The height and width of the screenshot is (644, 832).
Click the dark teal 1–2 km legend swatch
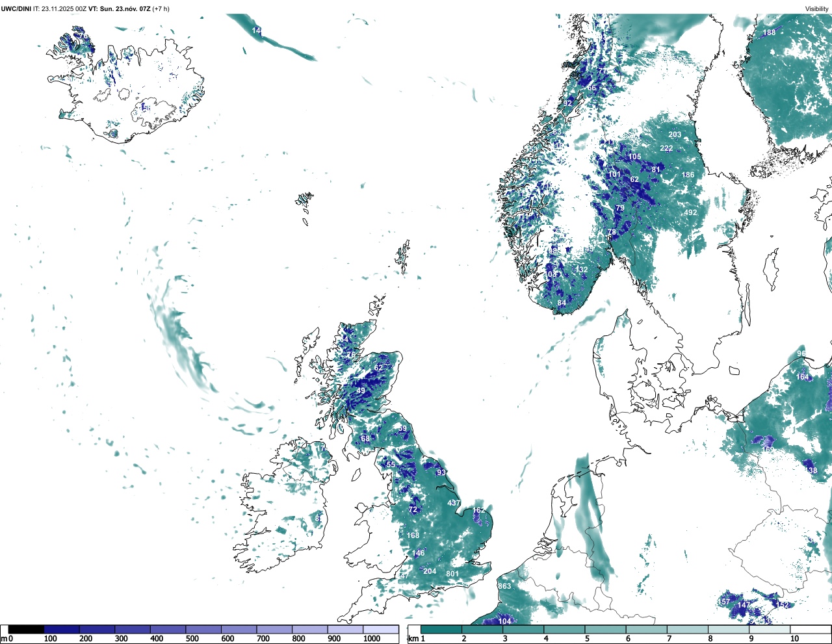441,630
